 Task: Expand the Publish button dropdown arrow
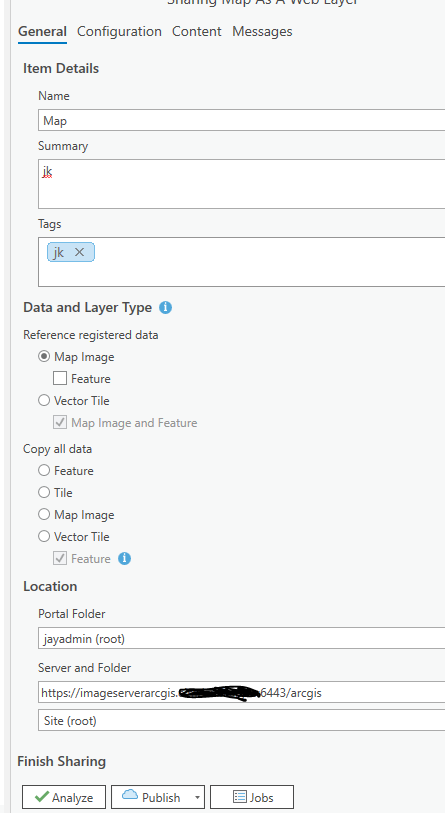197,797
